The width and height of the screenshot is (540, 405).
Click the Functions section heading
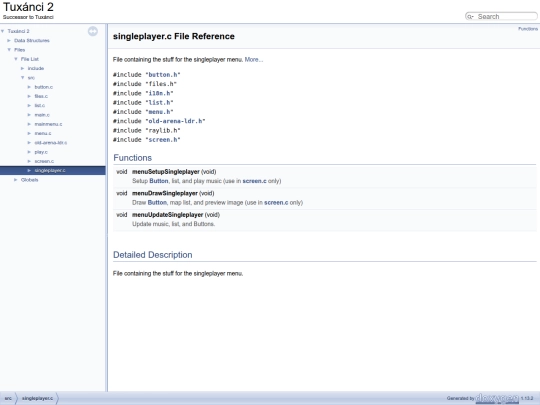[133, 158]
